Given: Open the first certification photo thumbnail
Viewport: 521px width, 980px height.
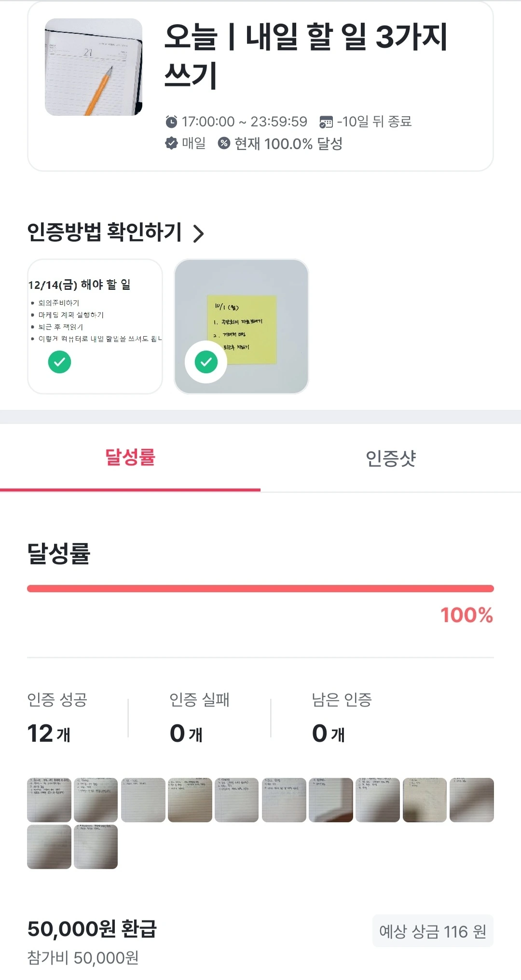Looking at the screenshot, I should click(49, 800).
